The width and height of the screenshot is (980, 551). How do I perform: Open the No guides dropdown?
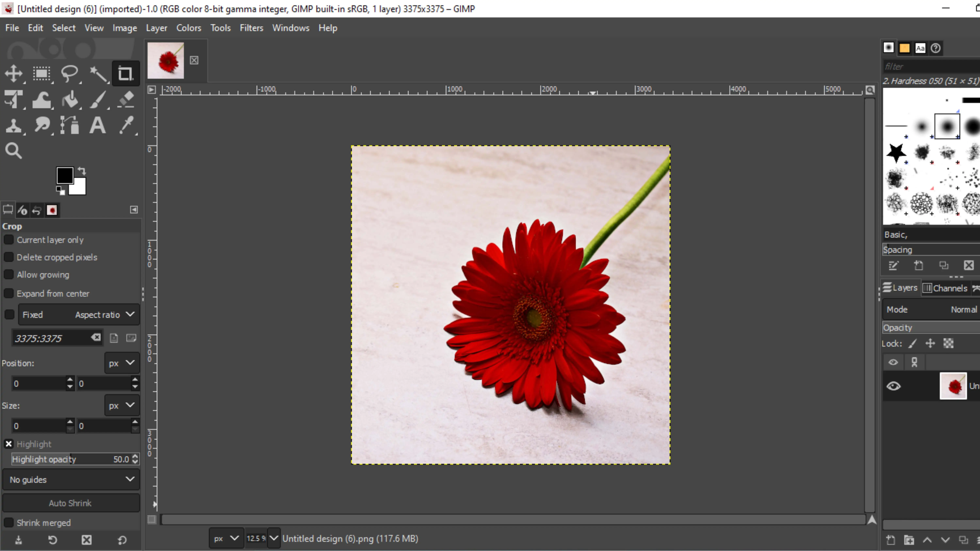(x=71, y=479)
